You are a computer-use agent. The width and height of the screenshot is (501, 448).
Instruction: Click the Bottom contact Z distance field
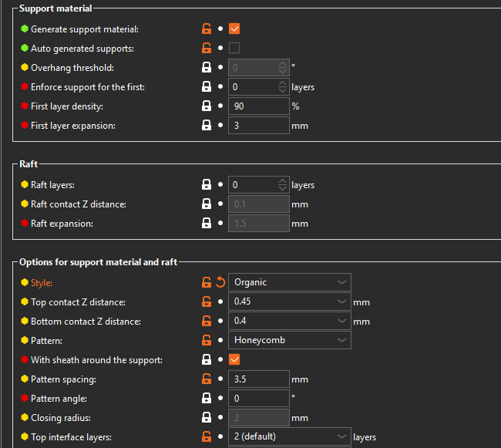point(281,321)
